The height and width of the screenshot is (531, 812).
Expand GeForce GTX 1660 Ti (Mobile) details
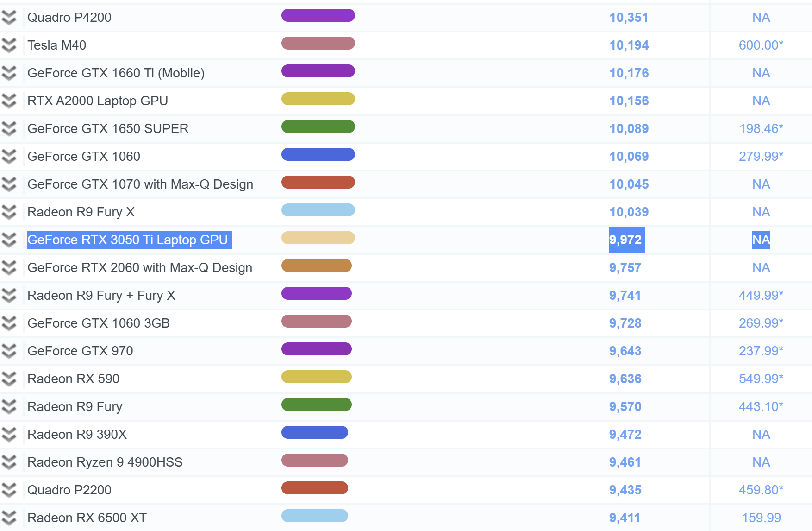click(9, 73)
